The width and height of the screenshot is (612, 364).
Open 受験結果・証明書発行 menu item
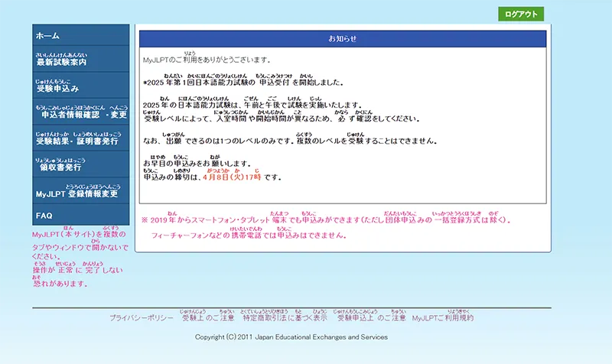pyautogui.click(x=81, y=138)
